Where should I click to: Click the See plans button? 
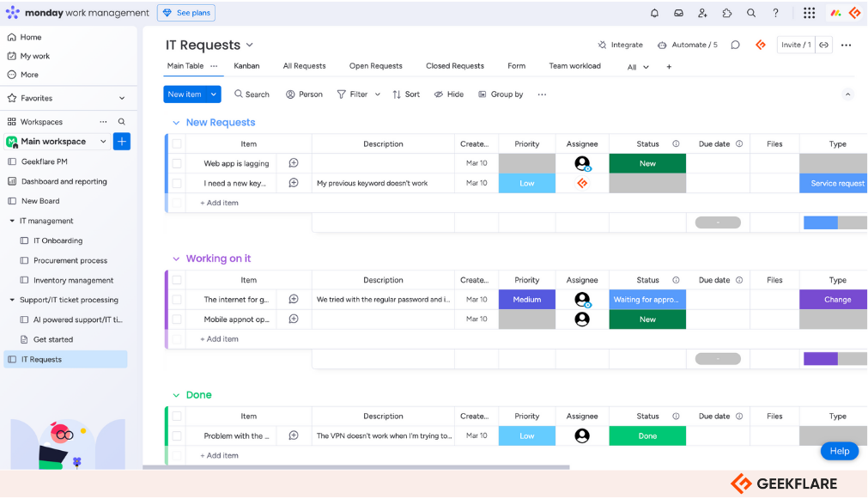[x=186, y=13]
